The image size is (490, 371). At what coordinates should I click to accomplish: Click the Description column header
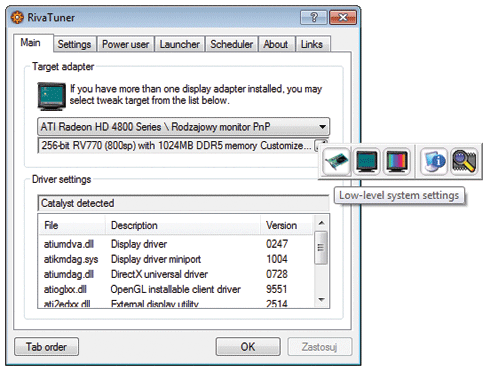click(x=183, y=225)
